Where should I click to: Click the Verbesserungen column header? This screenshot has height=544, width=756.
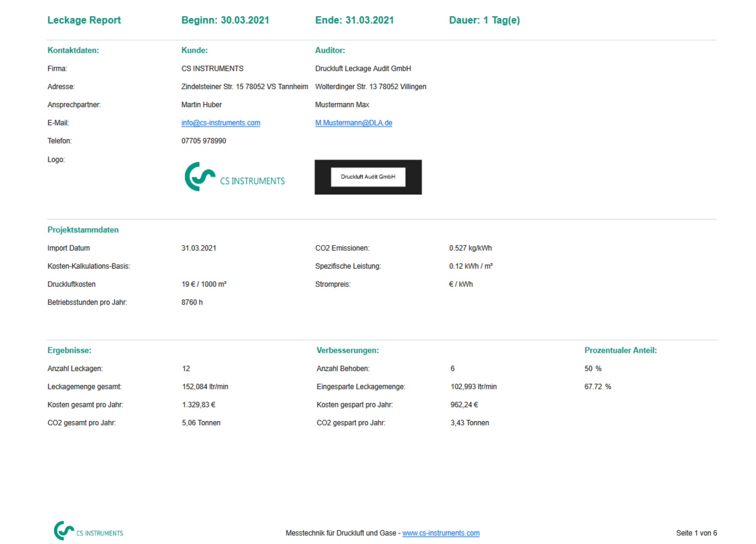[346, 350]
